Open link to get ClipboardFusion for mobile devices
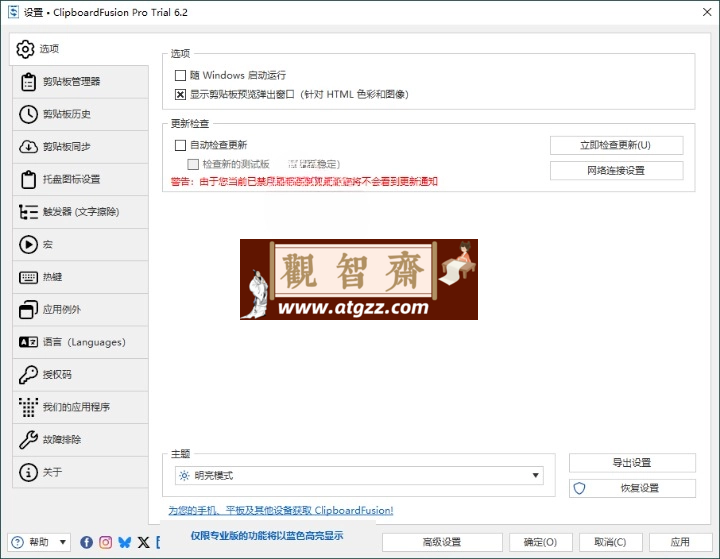This screenshot has width=720, height=559. pyautogui.click(x=281, y=510)
